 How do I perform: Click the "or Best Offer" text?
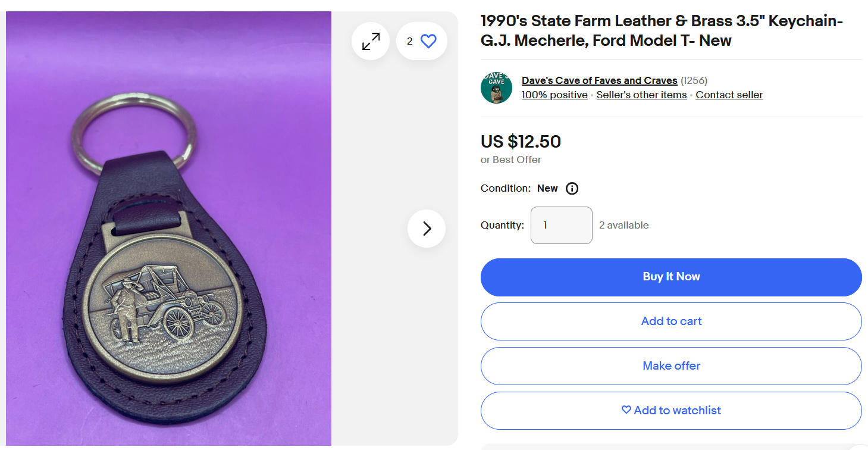pyautogui.click(x=511, y=160)
